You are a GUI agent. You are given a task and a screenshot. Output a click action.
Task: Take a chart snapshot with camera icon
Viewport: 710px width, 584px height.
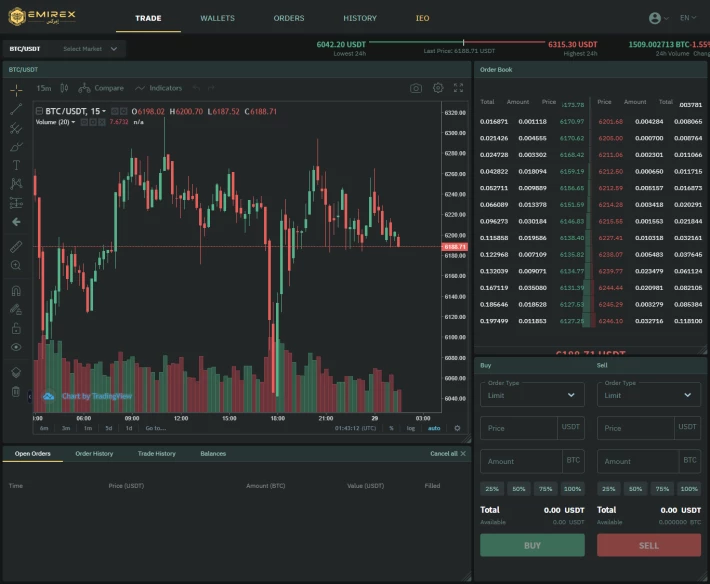pyautogui.click(x=416, y=88)
